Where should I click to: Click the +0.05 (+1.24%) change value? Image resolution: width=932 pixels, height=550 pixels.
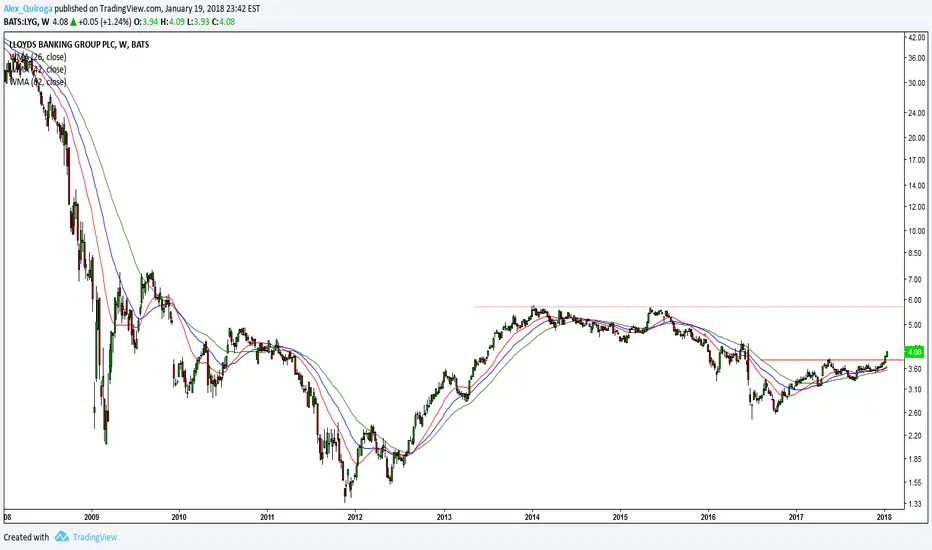[x=105, y=22]
